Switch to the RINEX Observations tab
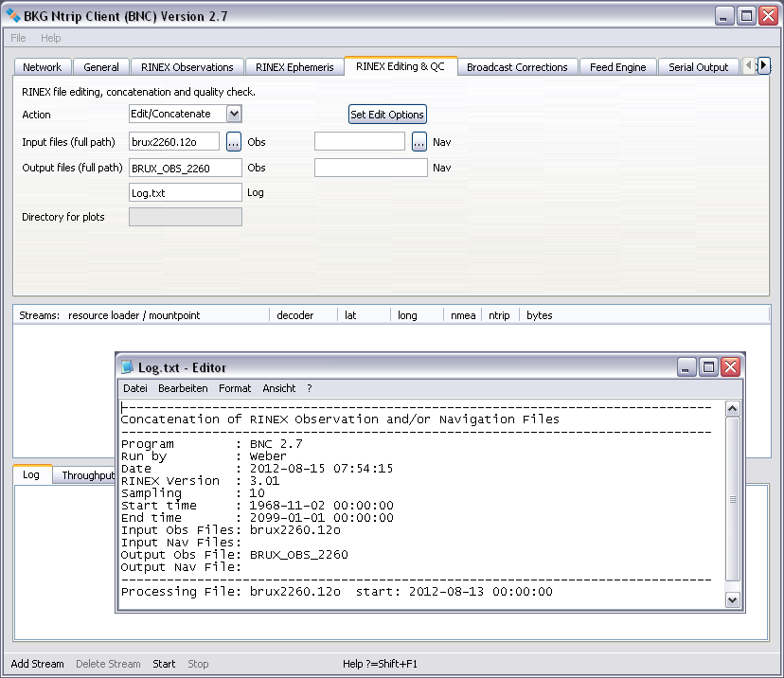784x678 pixels. [x=187, y=67]
